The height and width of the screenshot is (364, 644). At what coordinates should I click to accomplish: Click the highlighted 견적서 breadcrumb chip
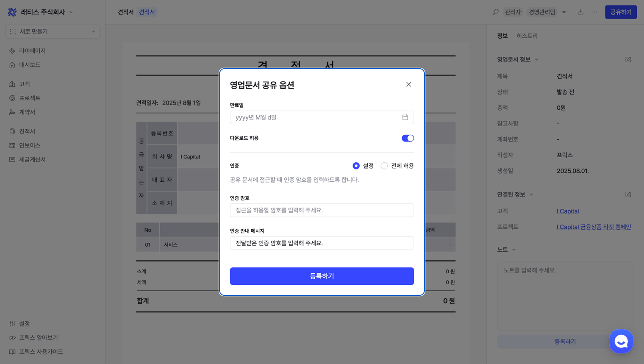(147, 12)
